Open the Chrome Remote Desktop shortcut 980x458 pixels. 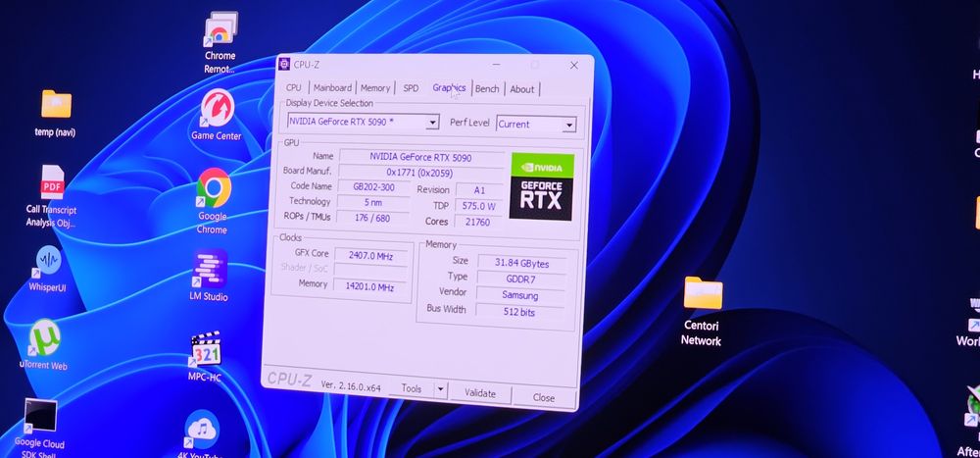click(x=220, y=42)
